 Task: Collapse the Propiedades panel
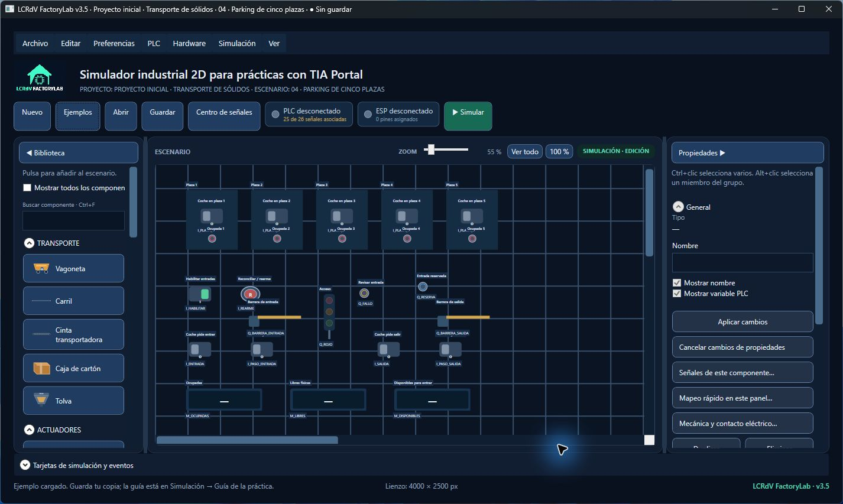747,152
